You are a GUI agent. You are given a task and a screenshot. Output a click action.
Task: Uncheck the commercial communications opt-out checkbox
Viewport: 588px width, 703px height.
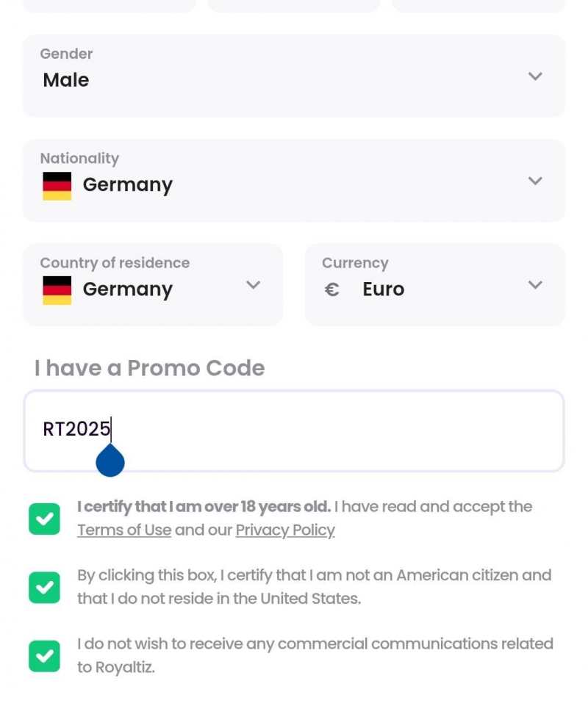coord(44,656)
